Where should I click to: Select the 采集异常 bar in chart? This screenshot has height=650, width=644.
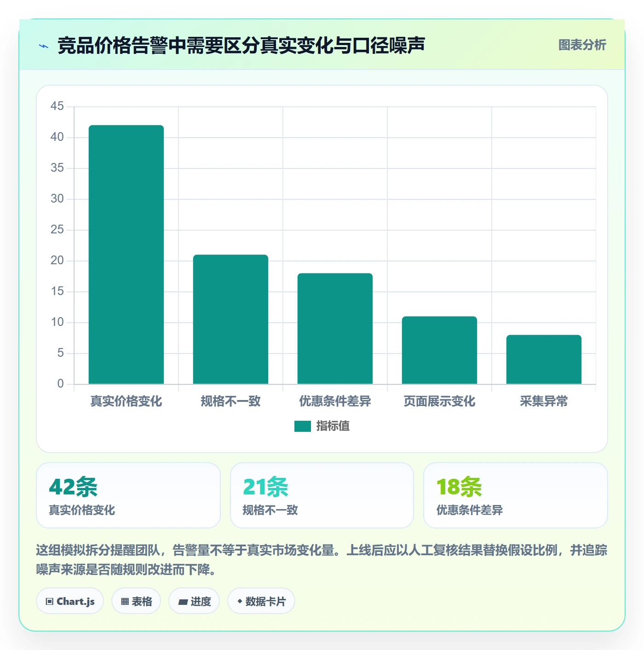coord(544,359)
